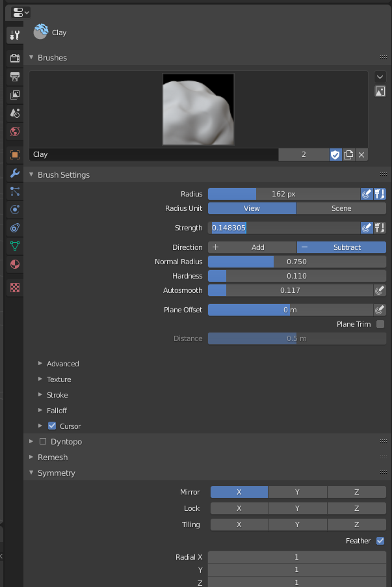Toggle pen pressure for Radius
This screenshot has height=587, width=392.
pyautogui.click(x=367, y=194)
